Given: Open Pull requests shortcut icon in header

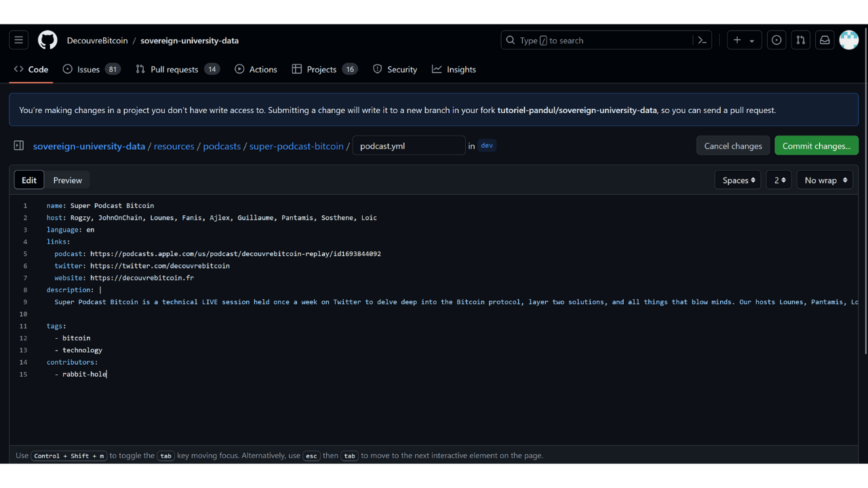Looking at the screenshot, I should click(x=801, y=41).
